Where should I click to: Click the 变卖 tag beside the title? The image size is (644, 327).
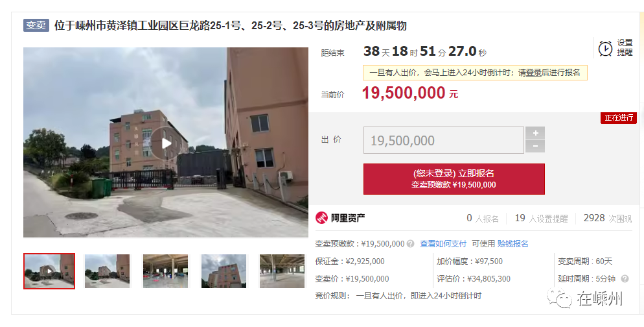36,25
